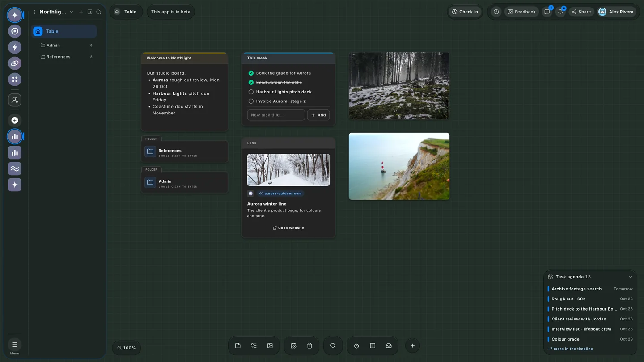The height and width of the screenshot is (362, 644).
Task: Click the Share button
Action: [x=581, y=12]
